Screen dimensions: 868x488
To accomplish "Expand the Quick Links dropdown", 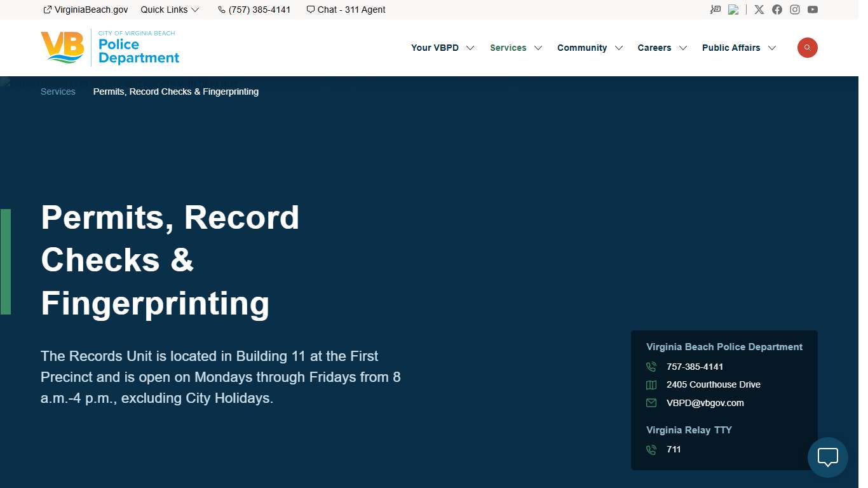I will (x=170, y=9).
